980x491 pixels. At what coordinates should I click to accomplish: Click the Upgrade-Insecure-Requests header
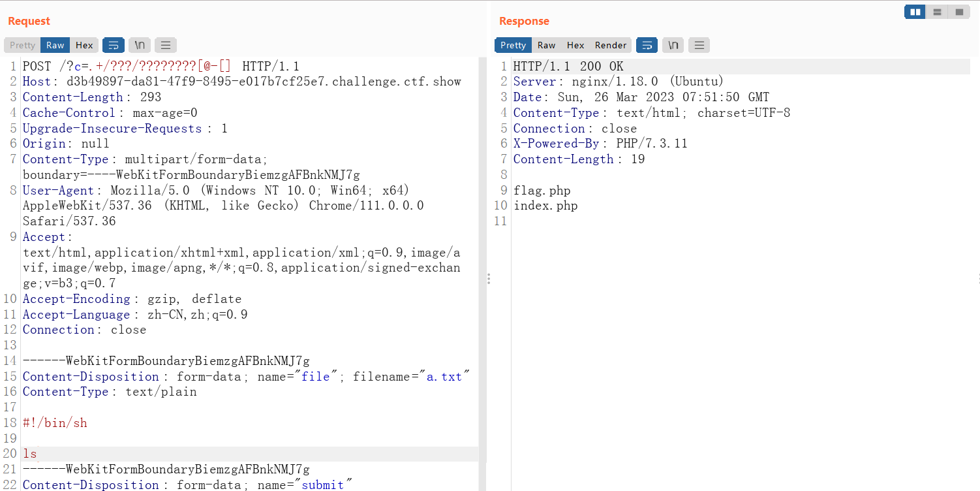click(125, 129)
